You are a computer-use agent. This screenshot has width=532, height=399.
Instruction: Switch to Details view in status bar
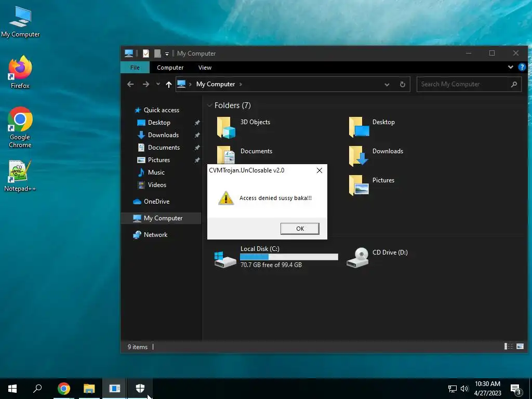coord(508,347)
